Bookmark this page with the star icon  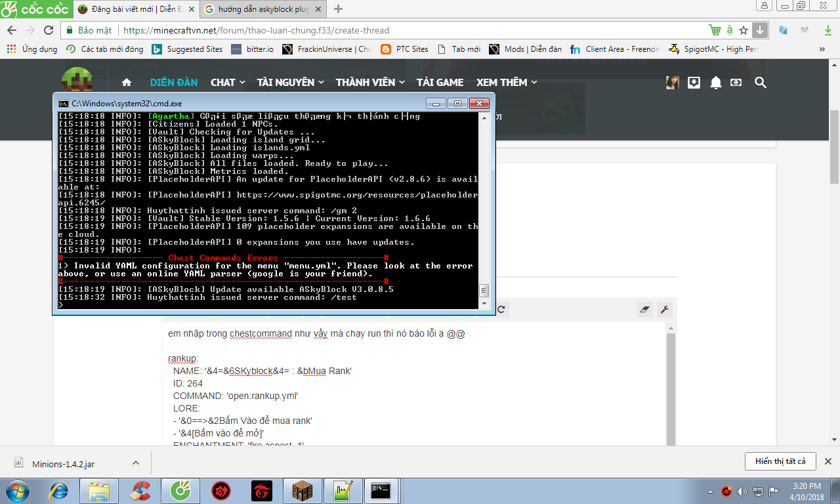tap(744, 30)
